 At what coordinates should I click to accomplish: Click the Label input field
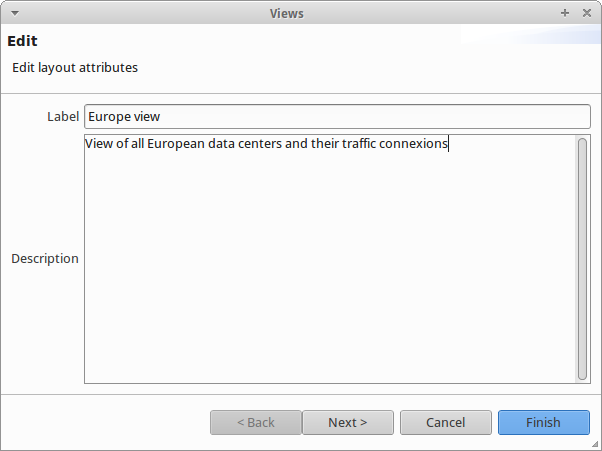pos(337,117)
